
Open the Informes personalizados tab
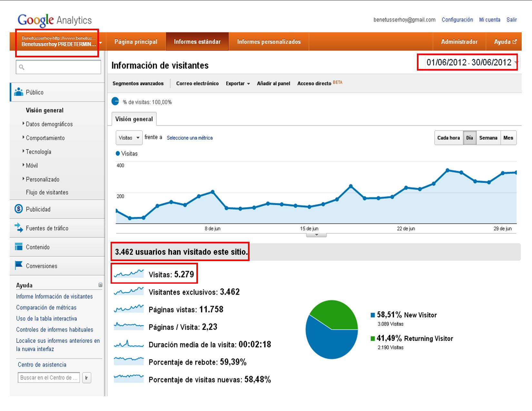point(269,42)
